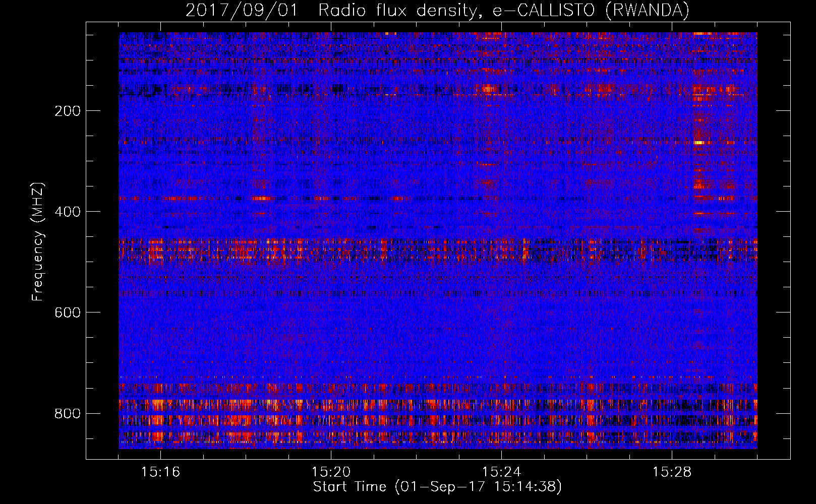Click the '15:16' time axis label

(x=160, y=472)
